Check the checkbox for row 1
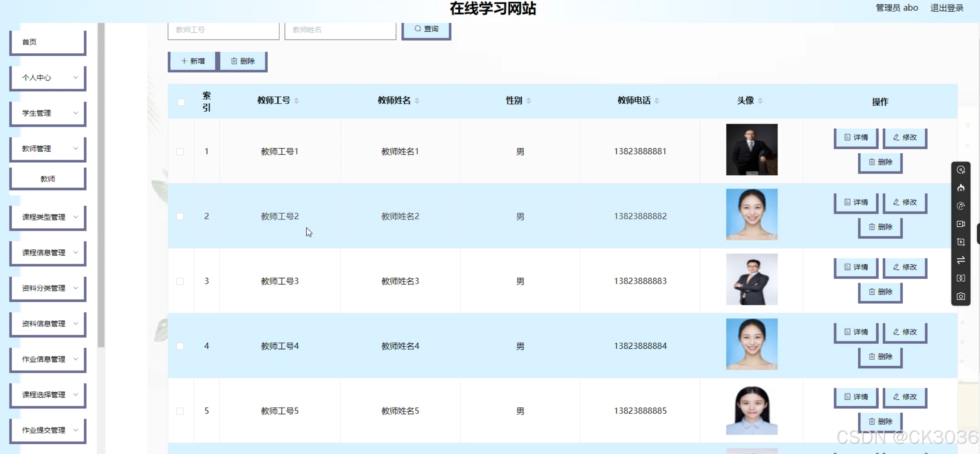This screenshot has height=454, width=980. [x=180, y=151]
